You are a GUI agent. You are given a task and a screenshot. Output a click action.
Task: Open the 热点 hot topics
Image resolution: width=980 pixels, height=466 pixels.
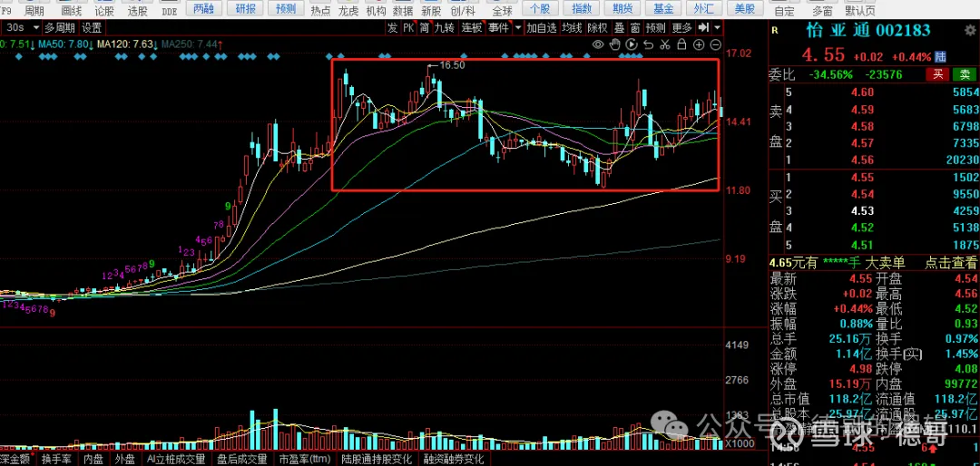point(320,10)
